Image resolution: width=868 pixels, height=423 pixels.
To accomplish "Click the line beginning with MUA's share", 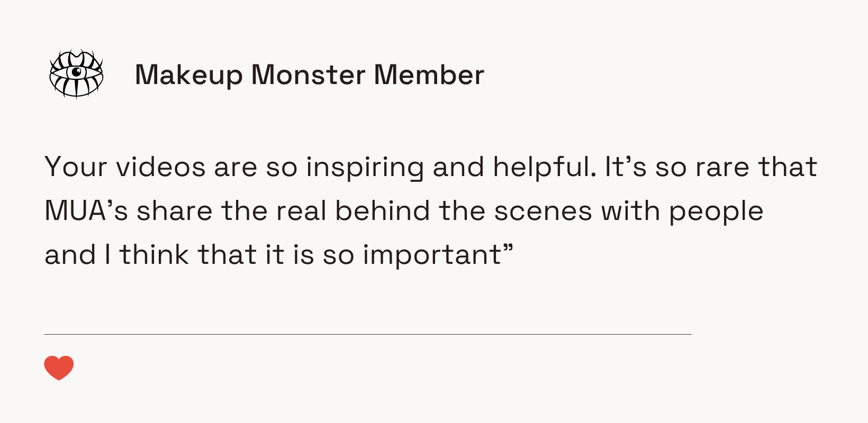I will 404,212.
